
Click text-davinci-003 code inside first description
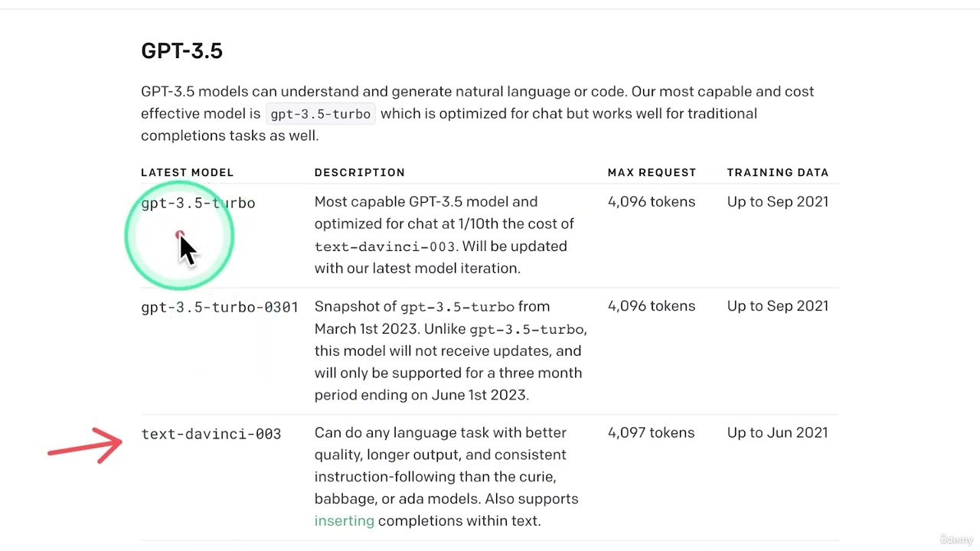point(385,246)
